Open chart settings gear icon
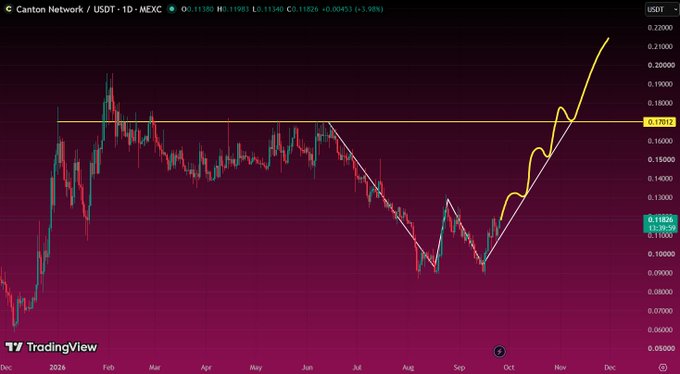 pyautogui.click(x=663, y=367)
